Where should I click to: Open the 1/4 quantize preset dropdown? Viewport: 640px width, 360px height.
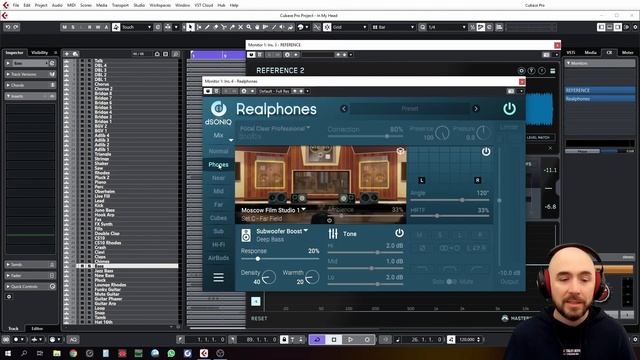(447, 27)
